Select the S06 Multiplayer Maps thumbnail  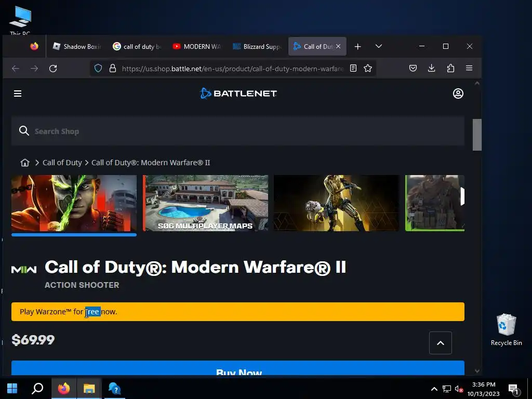click(205, 203)
